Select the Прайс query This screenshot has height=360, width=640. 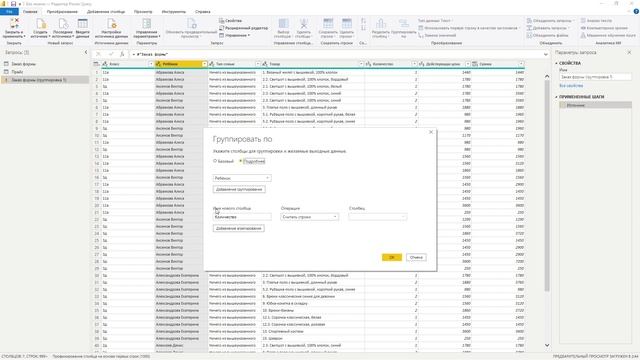click(x=17, y=72)
